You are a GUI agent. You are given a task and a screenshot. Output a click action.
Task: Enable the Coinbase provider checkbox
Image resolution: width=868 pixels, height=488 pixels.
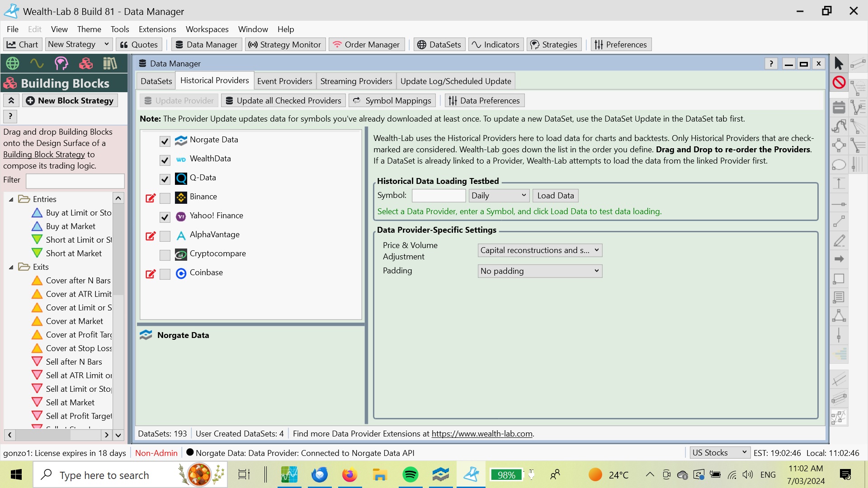point(165,274)
